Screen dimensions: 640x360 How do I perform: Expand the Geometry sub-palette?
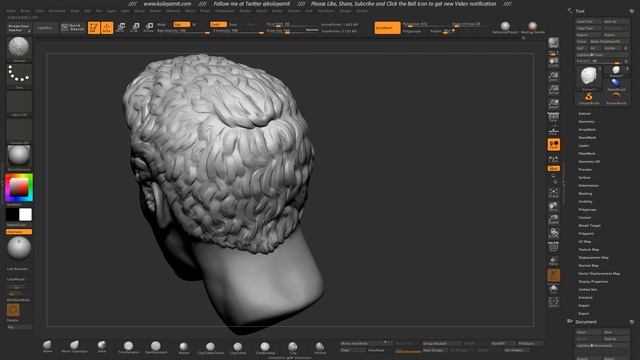586,122
